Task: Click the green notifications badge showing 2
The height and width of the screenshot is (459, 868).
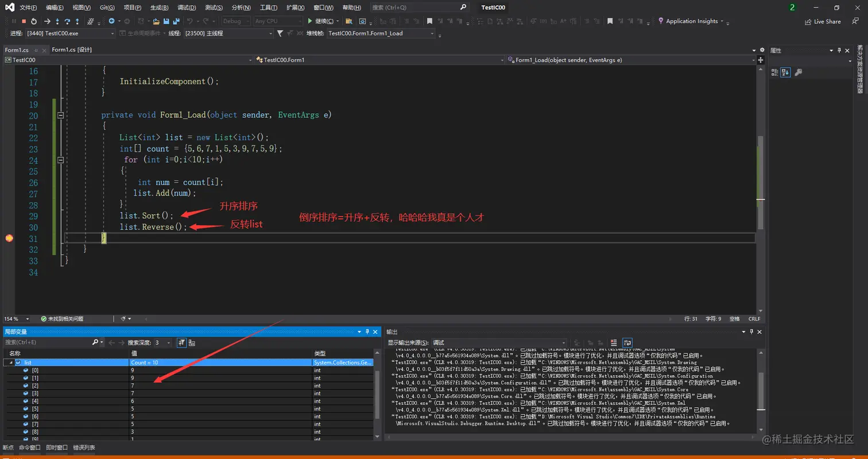Action: (792, 7)
